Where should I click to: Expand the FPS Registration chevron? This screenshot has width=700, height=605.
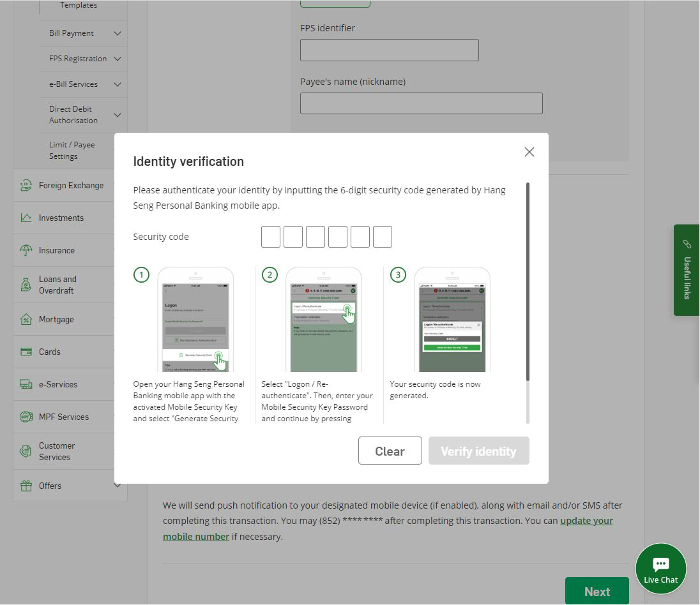click(118, 59)
